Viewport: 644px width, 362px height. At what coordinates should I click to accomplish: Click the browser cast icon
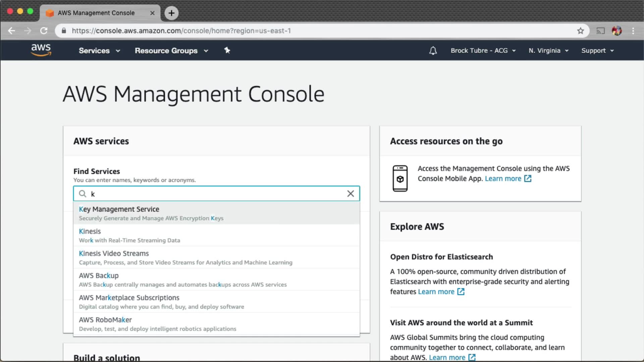(600, 31)
